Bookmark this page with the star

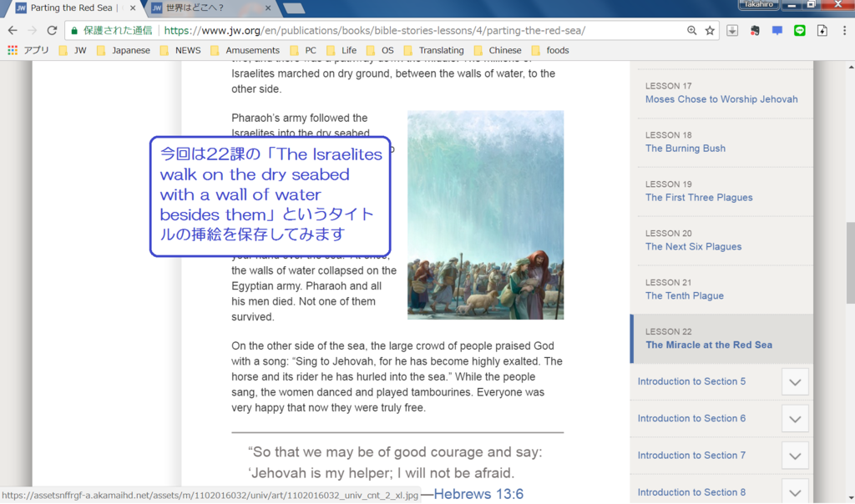click(x=710, y=31)
